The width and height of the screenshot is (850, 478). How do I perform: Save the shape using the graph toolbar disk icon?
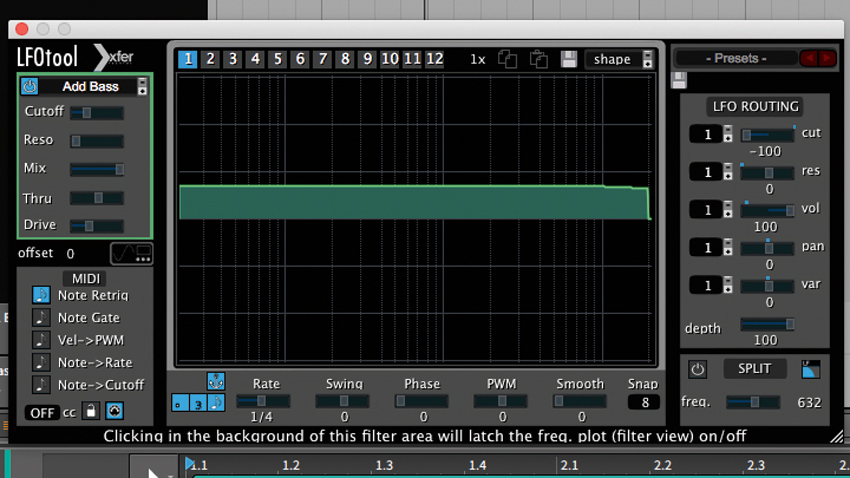click(569, 59)
